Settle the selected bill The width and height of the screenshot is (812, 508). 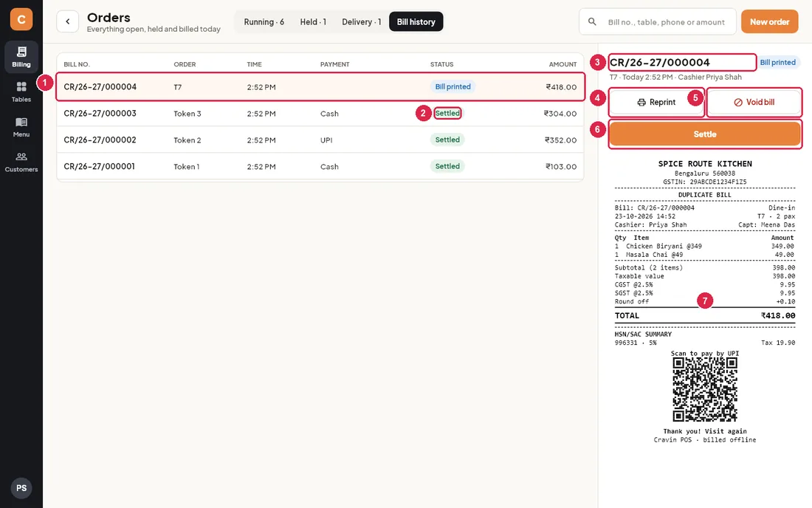coord(705,134)
